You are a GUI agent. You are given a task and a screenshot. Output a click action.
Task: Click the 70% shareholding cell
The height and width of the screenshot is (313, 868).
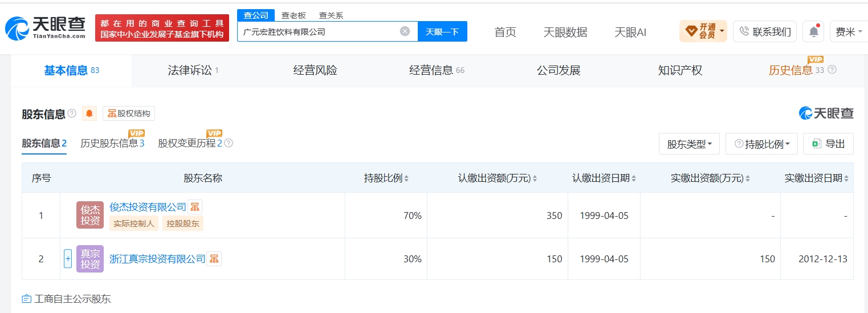pos(386,216)
